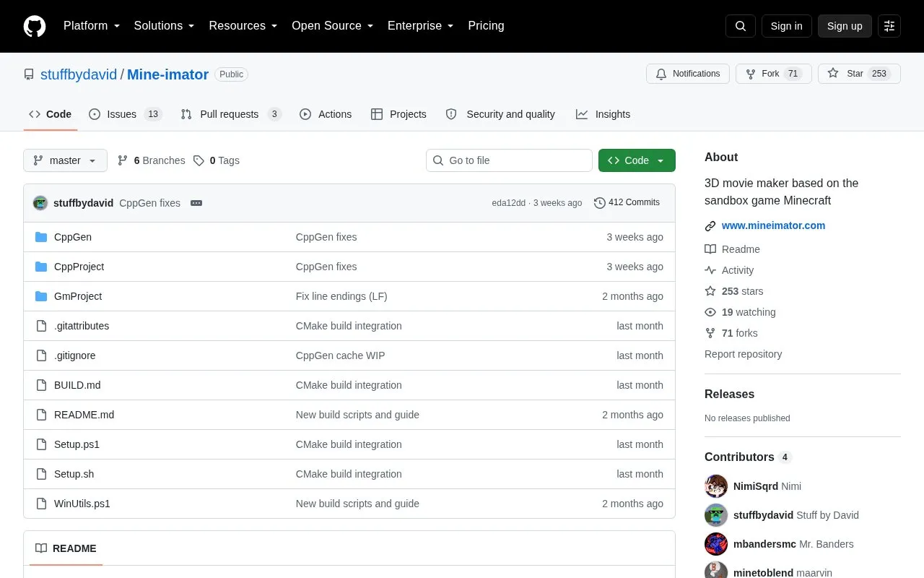Viewport: 924px width, 578px height.
Task: Open the CppGen folder icon
Action: (41, 237)
